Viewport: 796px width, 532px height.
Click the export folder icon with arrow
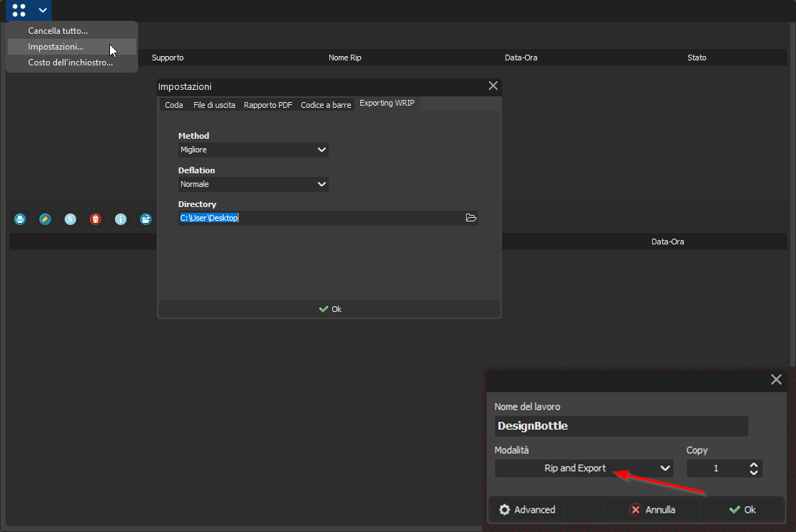coord(145,219)
